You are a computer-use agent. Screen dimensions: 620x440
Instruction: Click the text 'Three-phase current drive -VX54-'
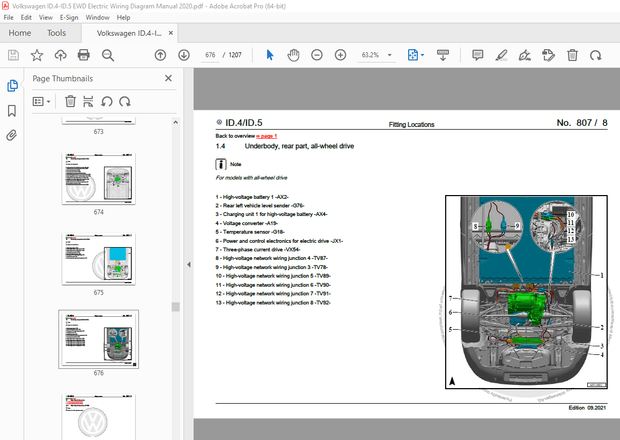point(261,249)
